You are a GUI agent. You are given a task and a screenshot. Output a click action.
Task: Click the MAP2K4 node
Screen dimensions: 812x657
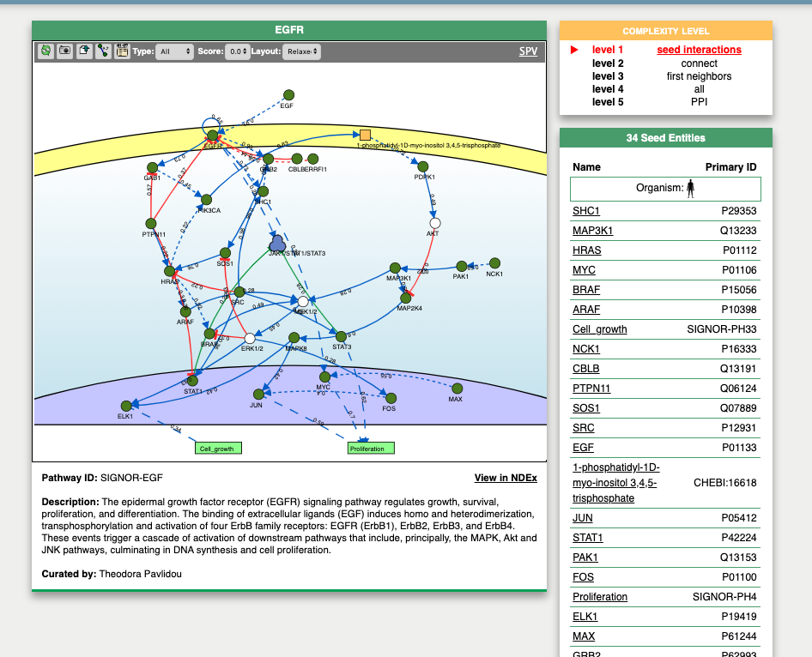pyautogui.click(x=406, y=298)
